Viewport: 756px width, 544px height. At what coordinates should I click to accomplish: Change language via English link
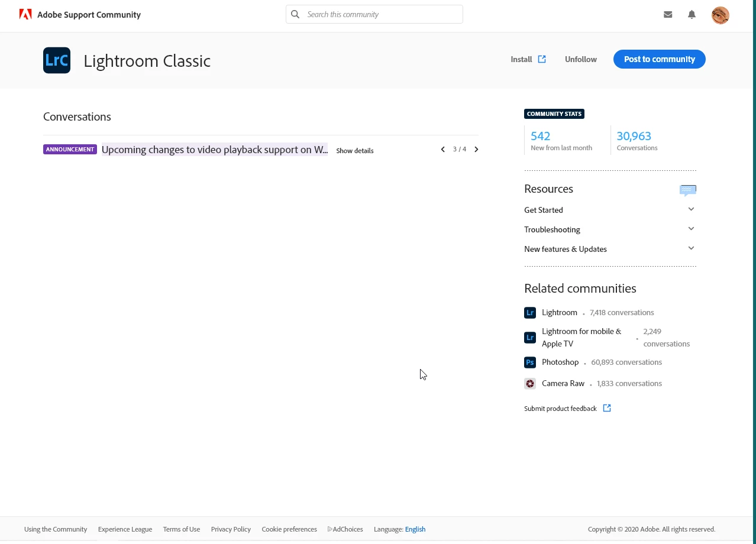415,529
